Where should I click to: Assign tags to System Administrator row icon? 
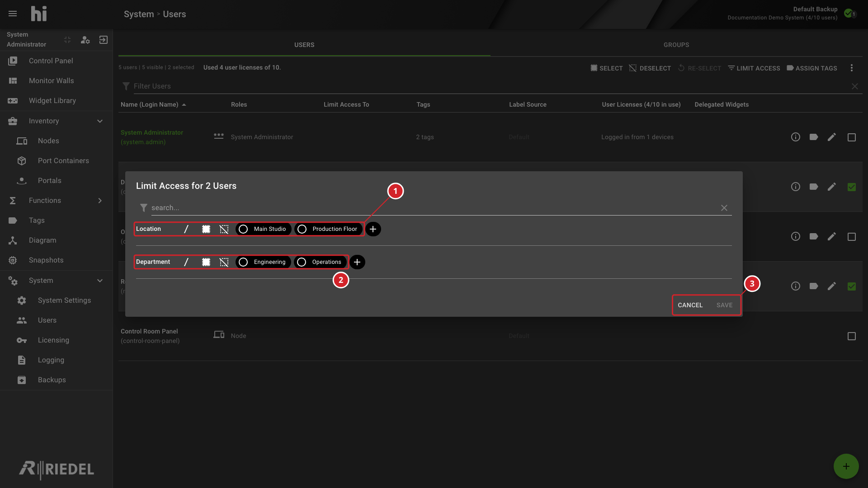tap(814, 137)
